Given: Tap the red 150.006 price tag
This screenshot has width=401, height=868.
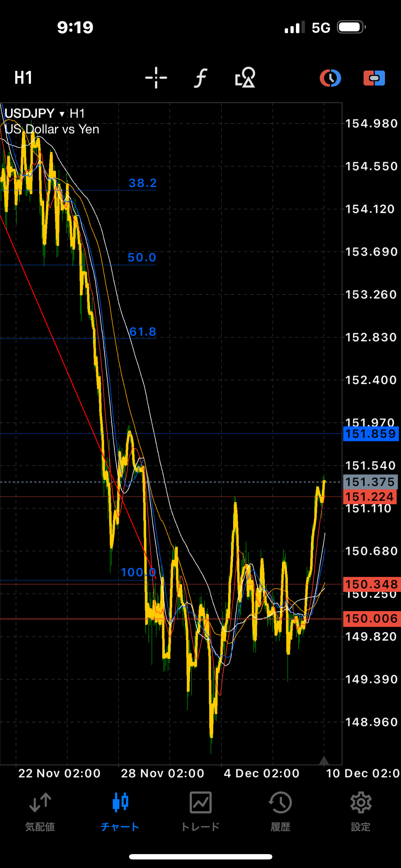Looking at the screenshot, I should click(372, 619).
